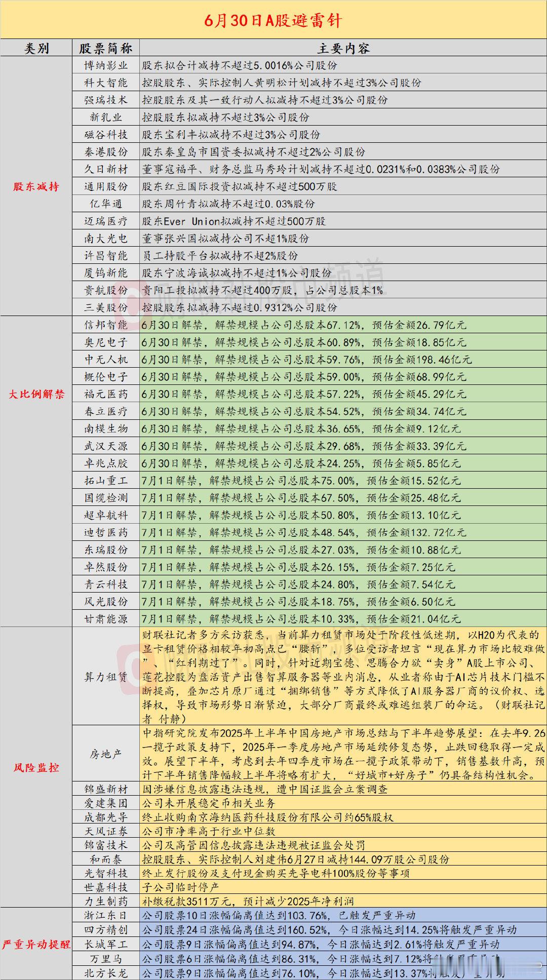Viewport: 547px width, 980px height.
Task: Click the 房地产 topic cell
Action: click(x=106, y=754)
